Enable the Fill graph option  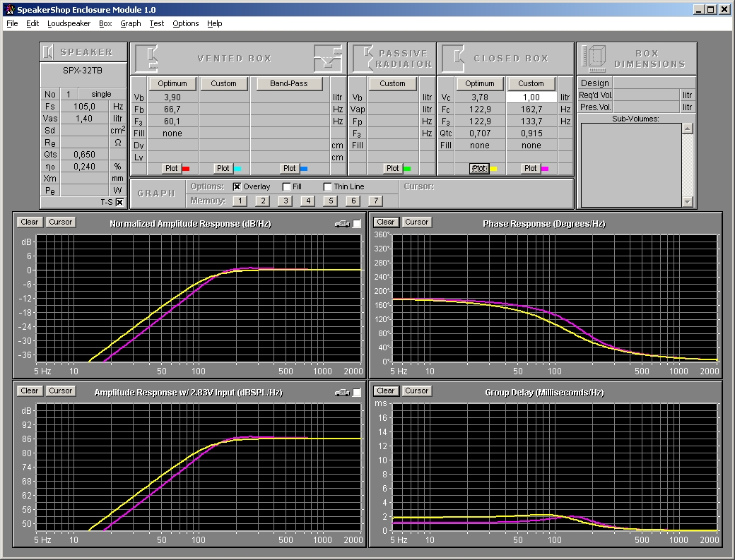286,187
